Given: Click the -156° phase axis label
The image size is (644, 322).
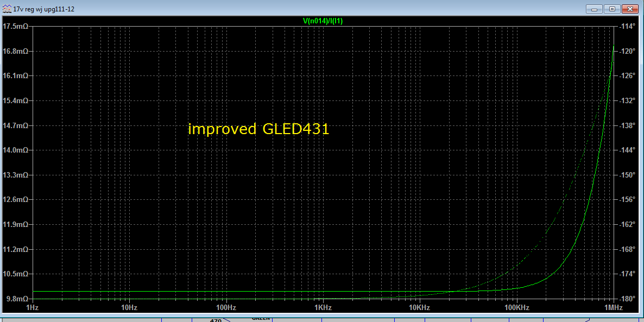Looking at the screenshot, I should point(627,200).
